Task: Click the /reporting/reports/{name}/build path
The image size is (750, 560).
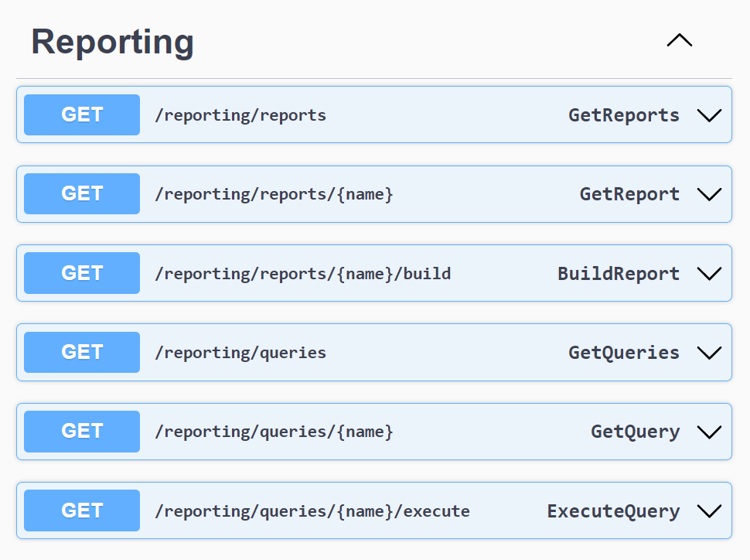Action: [302, 274]
